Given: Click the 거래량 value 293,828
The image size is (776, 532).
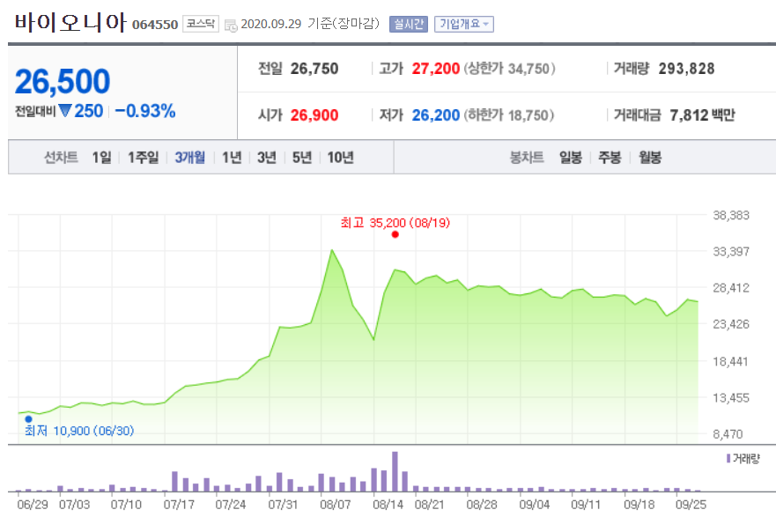Looking at the screenshot, I should tap(686, 69).
